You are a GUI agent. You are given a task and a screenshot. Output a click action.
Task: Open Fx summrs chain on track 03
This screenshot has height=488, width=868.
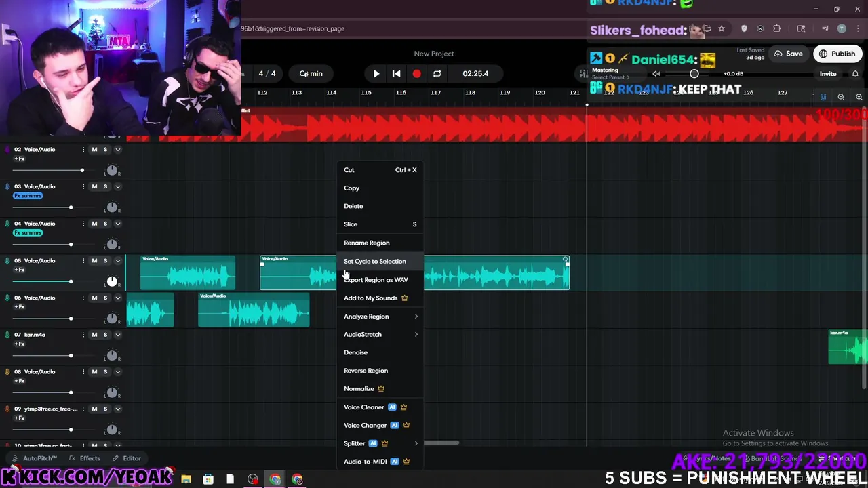click(x=28, y=196)
